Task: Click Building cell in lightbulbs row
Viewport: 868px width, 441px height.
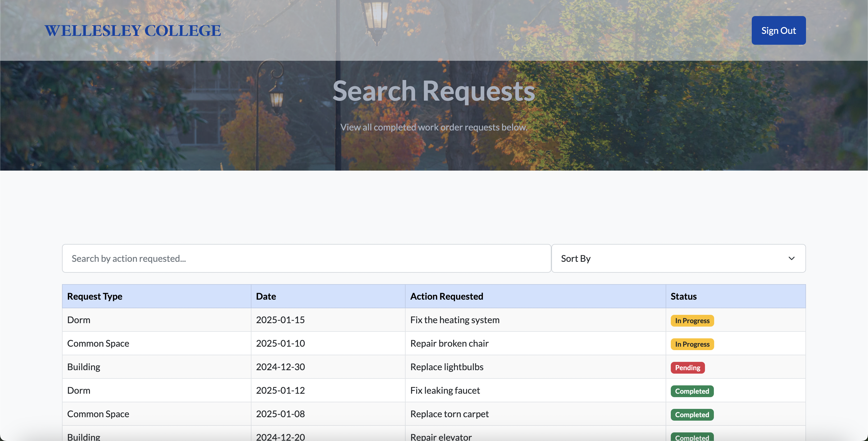Action: [x=156, y=367]
